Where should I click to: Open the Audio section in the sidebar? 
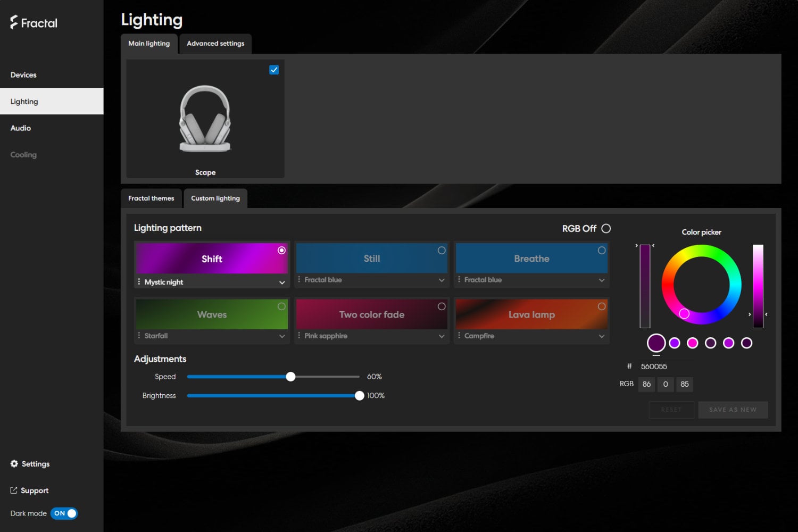(x=20, y=128)
